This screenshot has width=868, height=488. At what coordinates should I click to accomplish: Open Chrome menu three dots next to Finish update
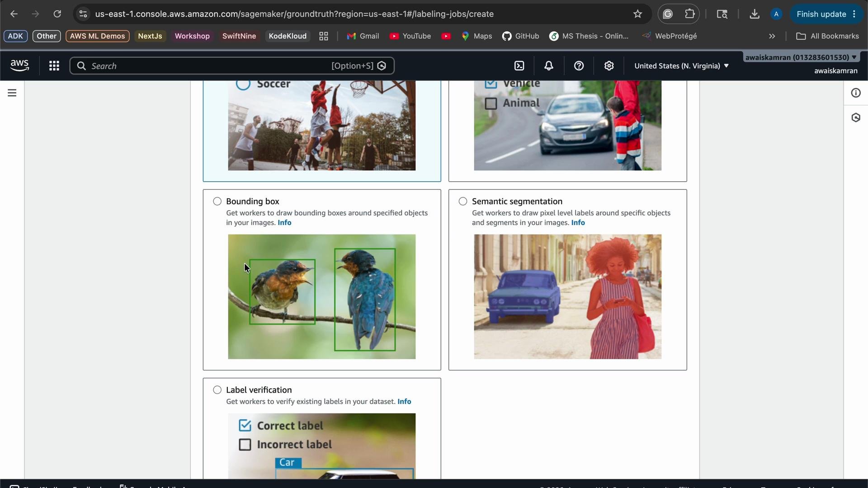[854, 14]
